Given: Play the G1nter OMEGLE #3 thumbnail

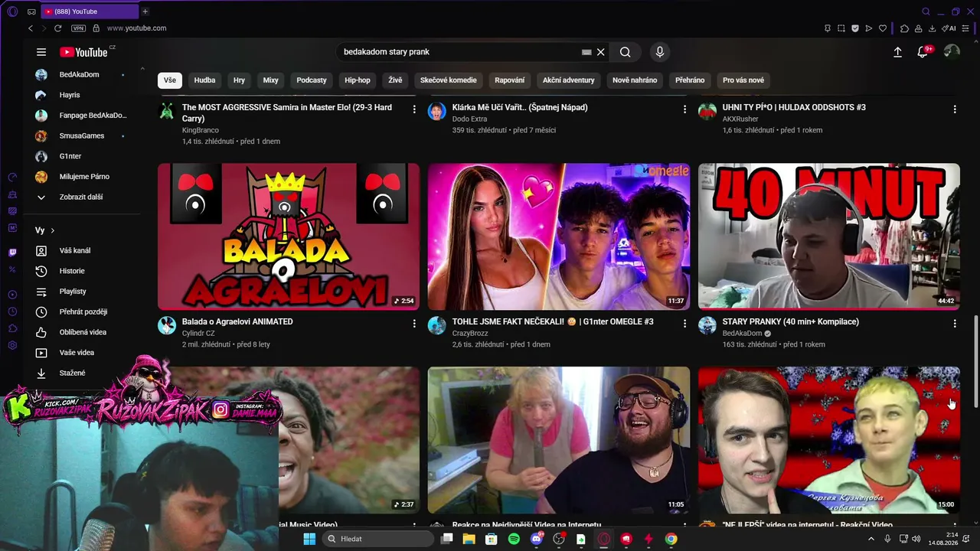Looking at the screenshot, I should coord(559,236).
